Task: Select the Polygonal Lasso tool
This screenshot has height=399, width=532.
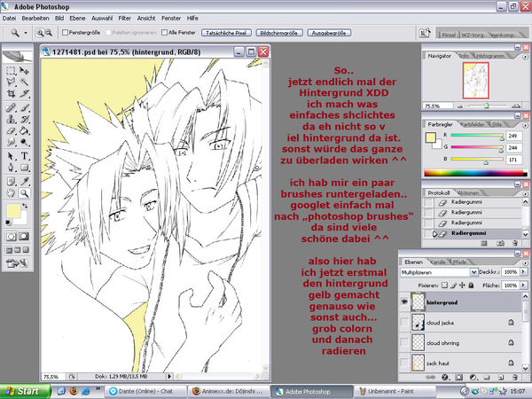Action: (x=11, y=82)
